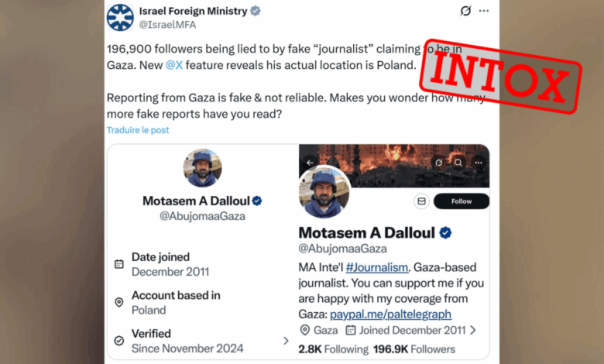The width and height of the screenshot is (604, 364).
Task: Click the envelope message icon beside Follow
Action: click(x=421, y=201)
